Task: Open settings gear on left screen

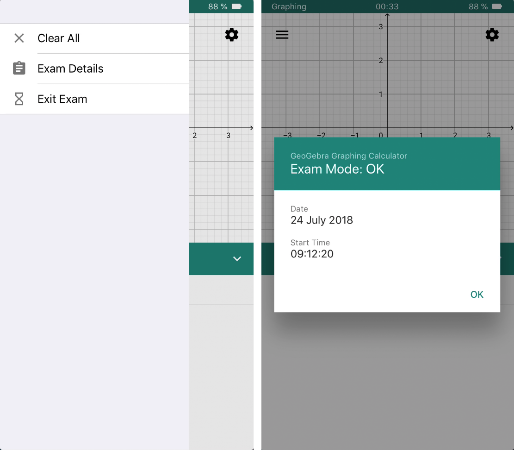Action: pos(232,35)
